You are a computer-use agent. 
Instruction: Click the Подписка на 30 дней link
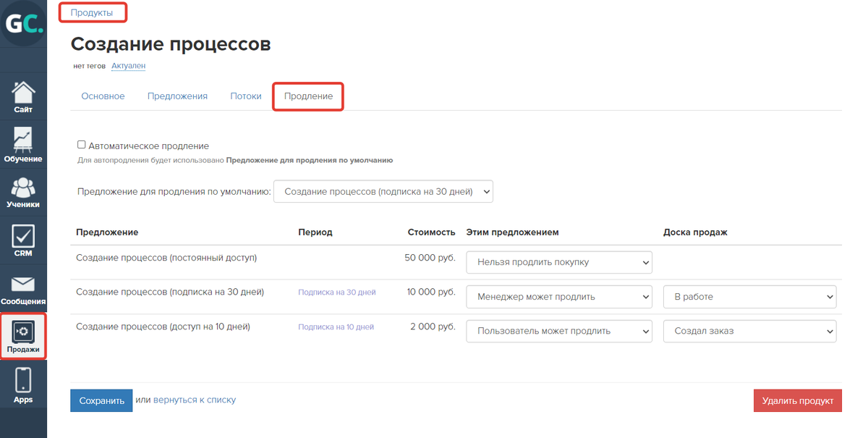click(x=337, y=292)
